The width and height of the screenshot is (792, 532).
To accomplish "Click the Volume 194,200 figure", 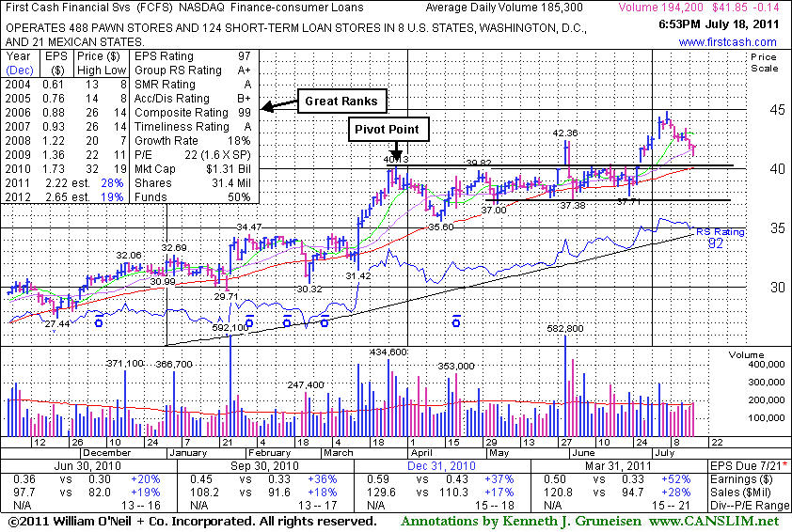I will click(661, 8).
